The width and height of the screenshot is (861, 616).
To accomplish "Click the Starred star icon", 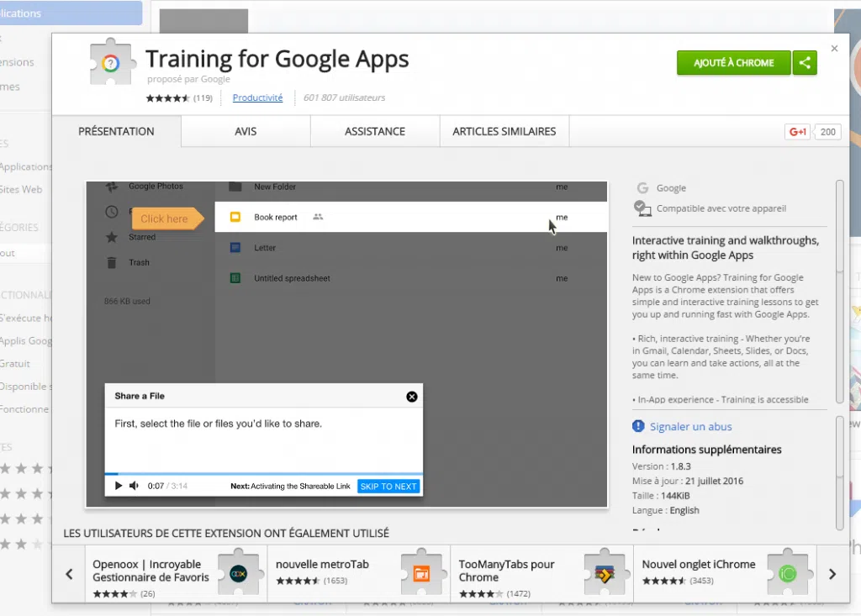I will point(112,237).
